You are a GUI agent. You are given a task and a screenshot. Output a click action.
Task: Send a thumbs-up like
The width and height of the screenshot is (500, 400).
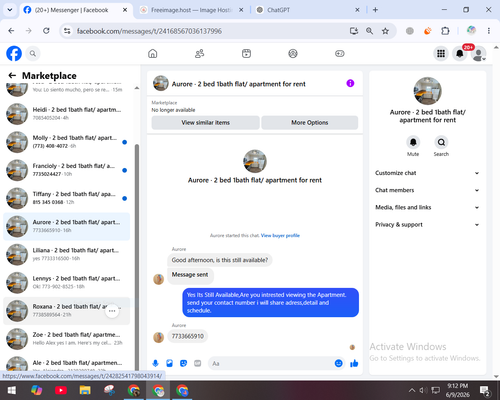point(354,363)
